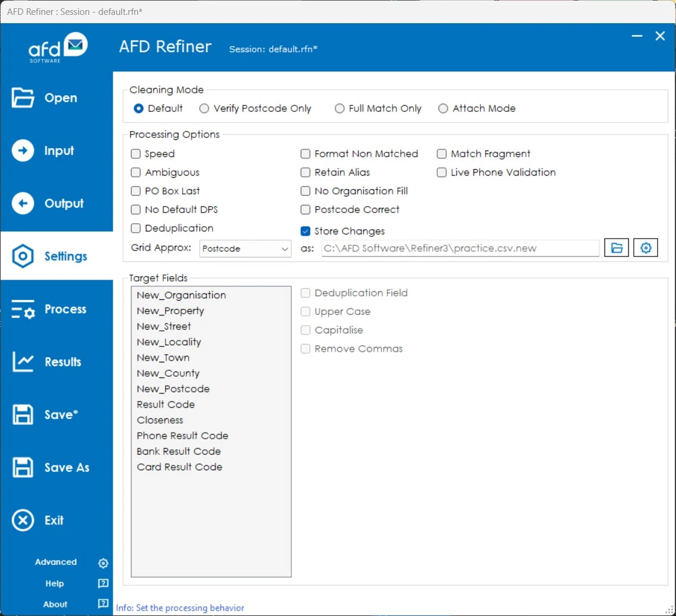The width and height of the screenshot is (676, 616).
Task: Click the About link text
Action: pyautogui.click(x=55, y=604)
